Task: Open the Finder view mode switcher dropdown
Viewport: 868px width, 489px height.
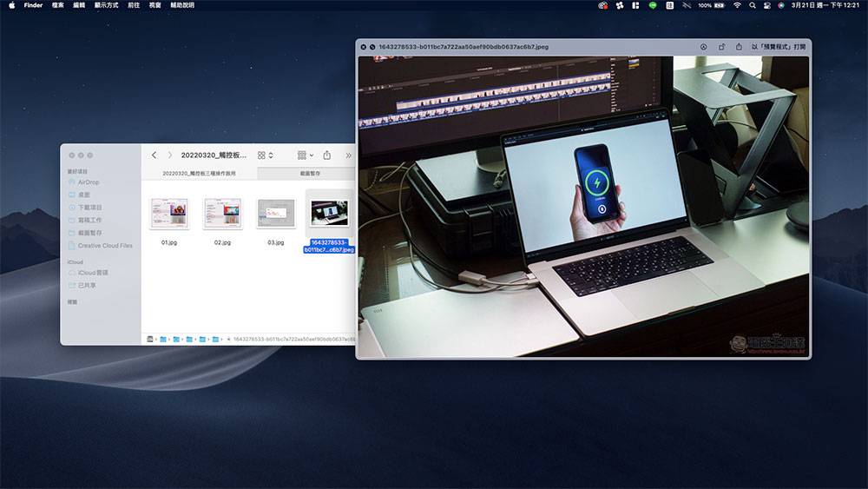Action: coord(266,155)
